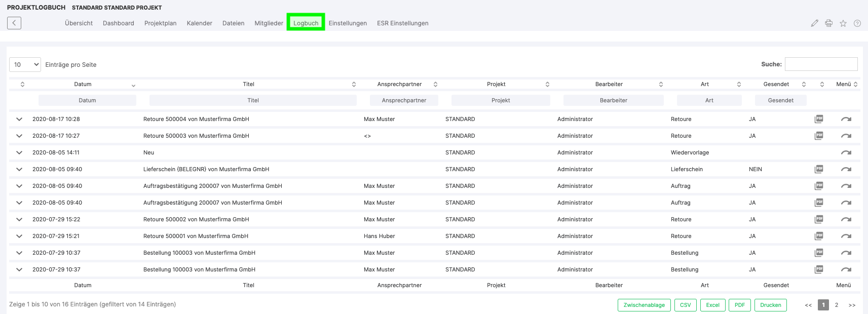Open the ESR Einstellungen tab
The width and height of the screenshot is (868, 314).
pos(402,23)
